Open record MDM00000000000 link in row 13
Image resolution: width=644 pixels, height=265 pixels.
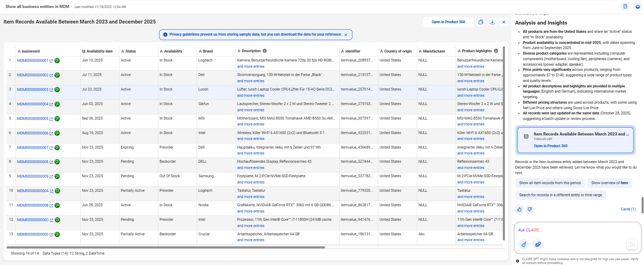(33, 235)
